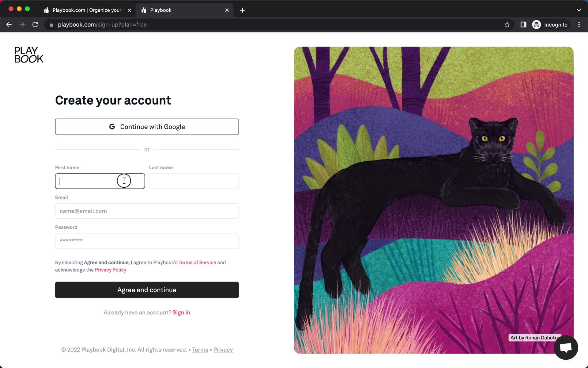Click the bookmark/star icon in address bar
The height and width of the screenshot is (368, 588).
pyautogui.click(x=507, y=25)
